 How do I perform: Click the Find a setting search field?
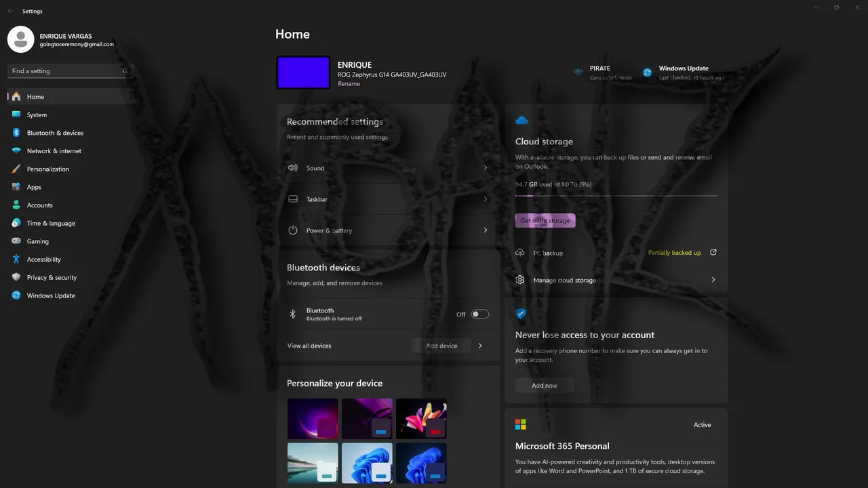pyautogui.click(x=70, y=70)
